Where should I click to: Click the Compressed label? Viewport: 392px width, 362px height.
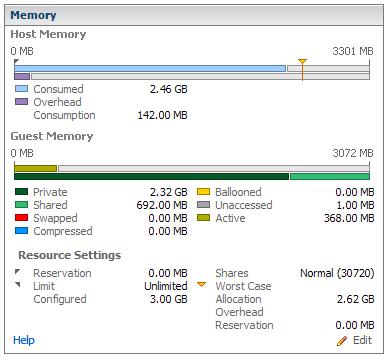click(x=63, y=231)
